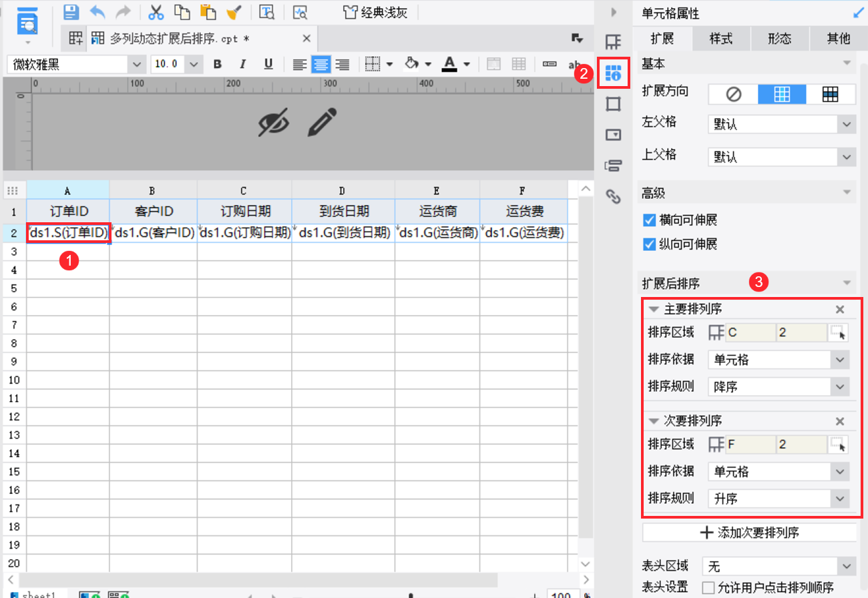Collapse the 扩展后排序 section
868x598 pixels.
(x=847, y=283)
